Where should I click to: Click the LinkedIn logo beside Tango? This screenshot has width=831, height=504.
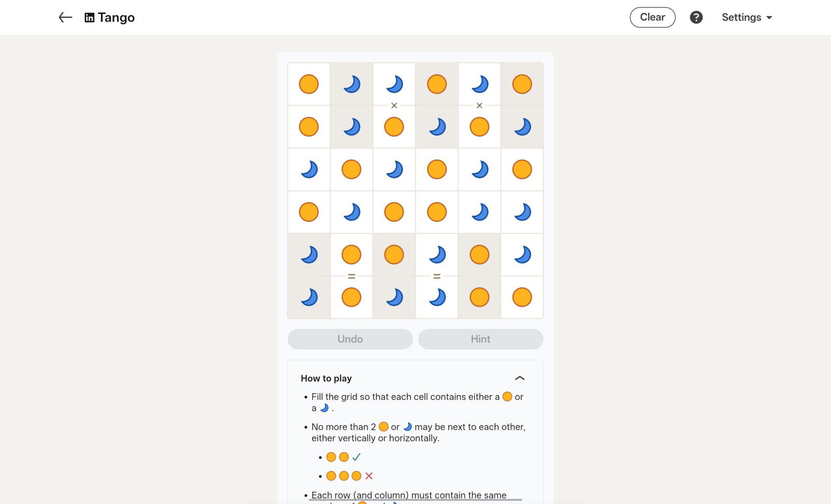pos(89,18)
